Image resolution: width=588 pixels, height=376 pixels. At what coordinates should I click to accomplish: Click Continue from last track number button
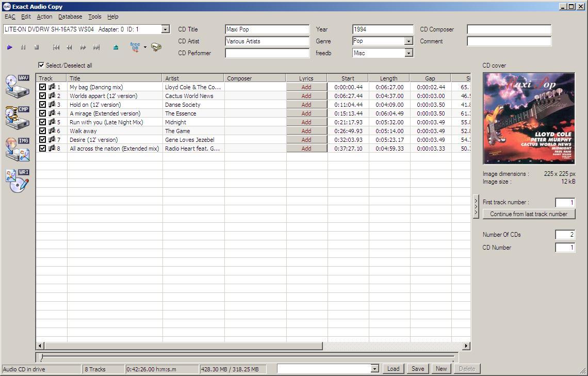click(x=529, y=214)
